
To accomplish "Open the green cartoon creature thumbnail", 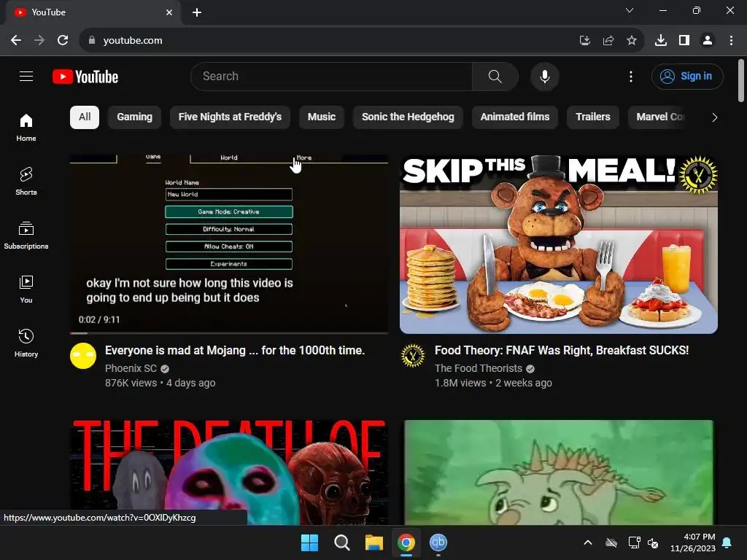I will [558, 472].
